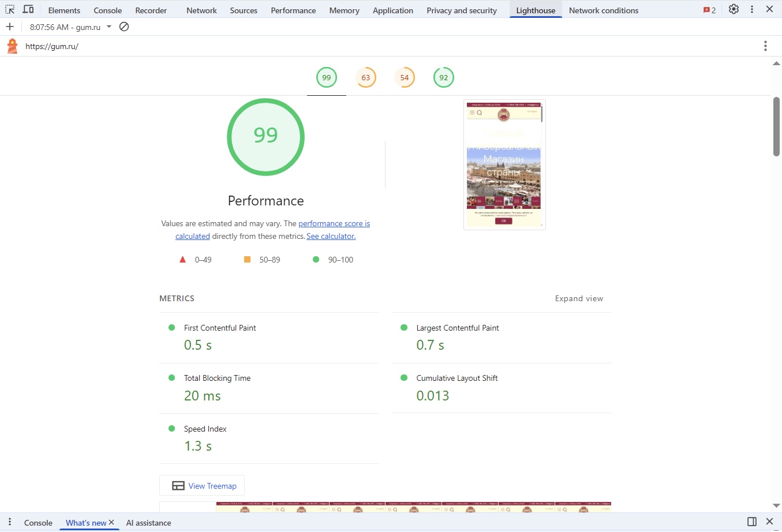The image size is (782, 532).
Task: Close the What's new drawer tab
Action: coord(111,522)
